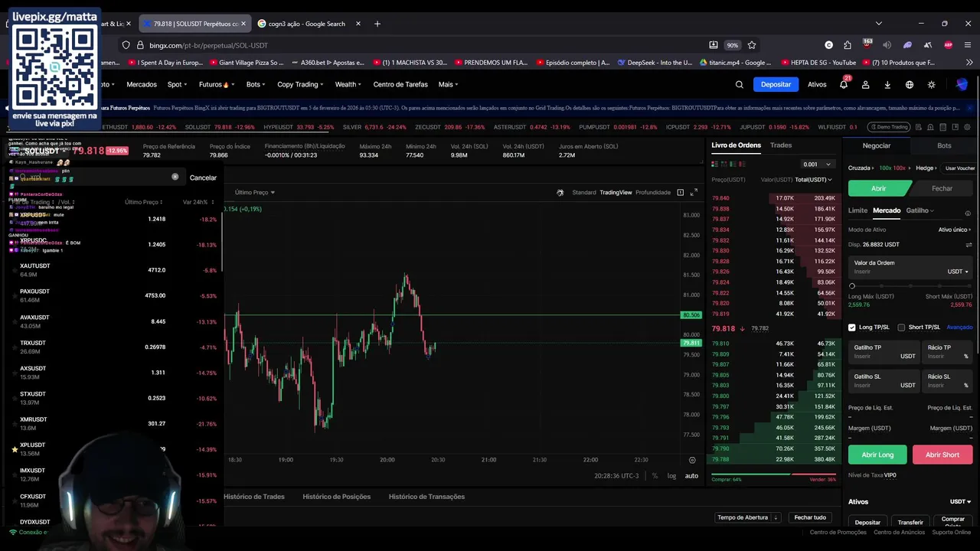Click the Fechar tudo button
This screenshot has width=980, height=551.
coord(809,517)
